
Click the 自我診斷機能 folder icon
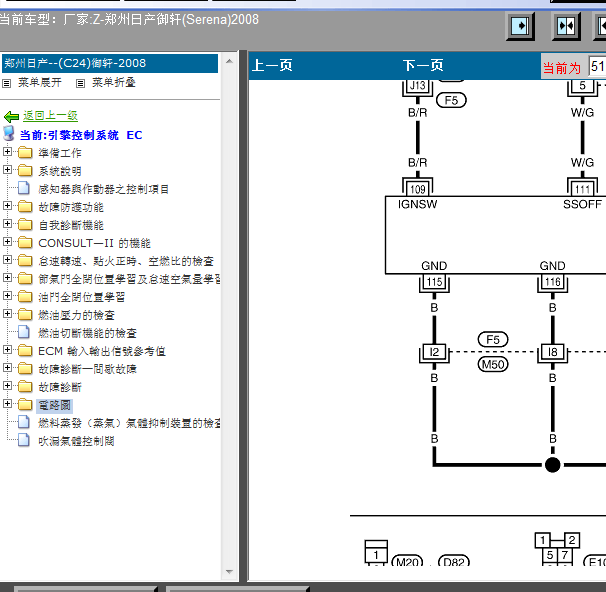[x=25, y=225]
